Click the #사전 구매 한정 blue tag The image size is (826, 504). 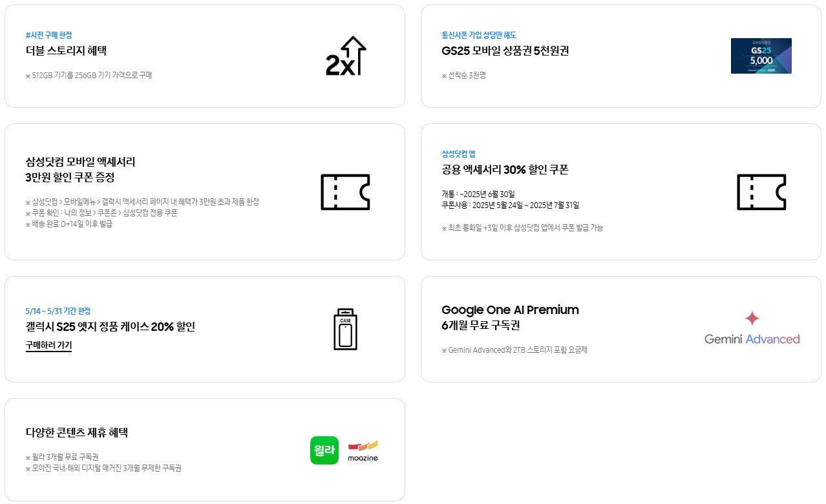point(48,35)
